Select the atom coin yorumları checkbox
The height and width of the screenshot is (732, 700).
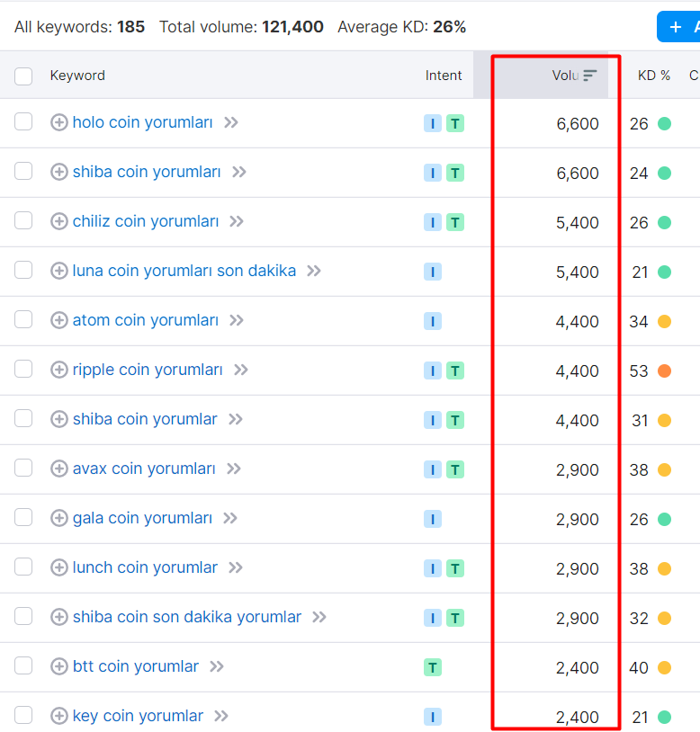pyautogui.click(x=23, y=320)
